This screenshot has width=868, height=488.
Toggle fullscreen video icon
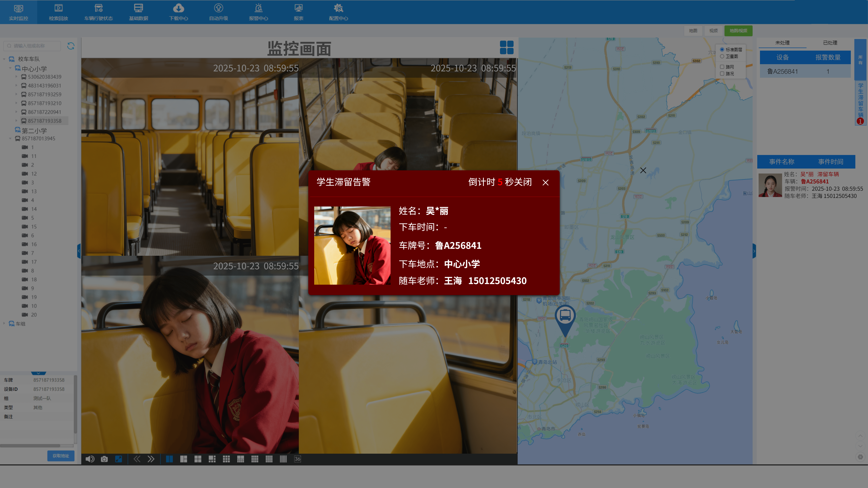(119, 459)
